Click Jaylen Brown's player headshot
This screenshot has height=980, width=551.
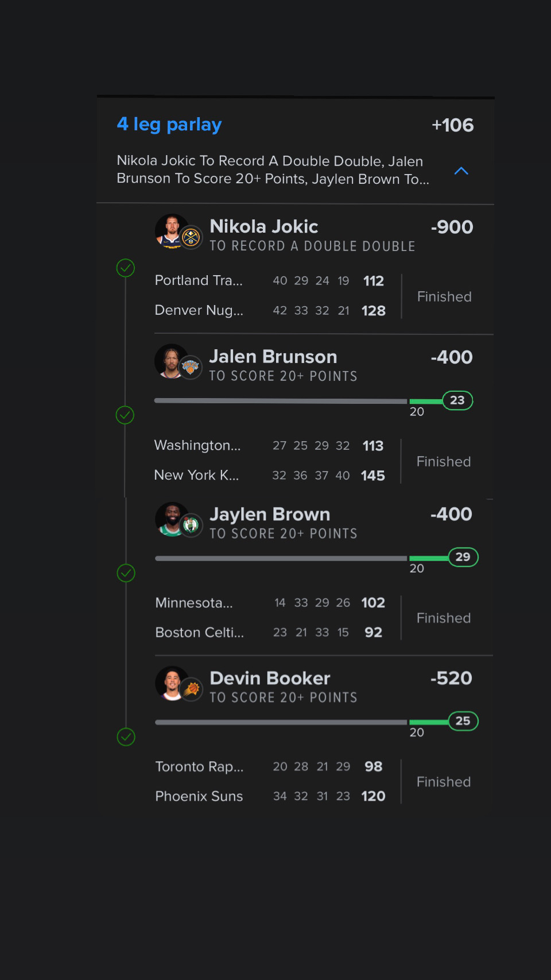tap(170, 519)
